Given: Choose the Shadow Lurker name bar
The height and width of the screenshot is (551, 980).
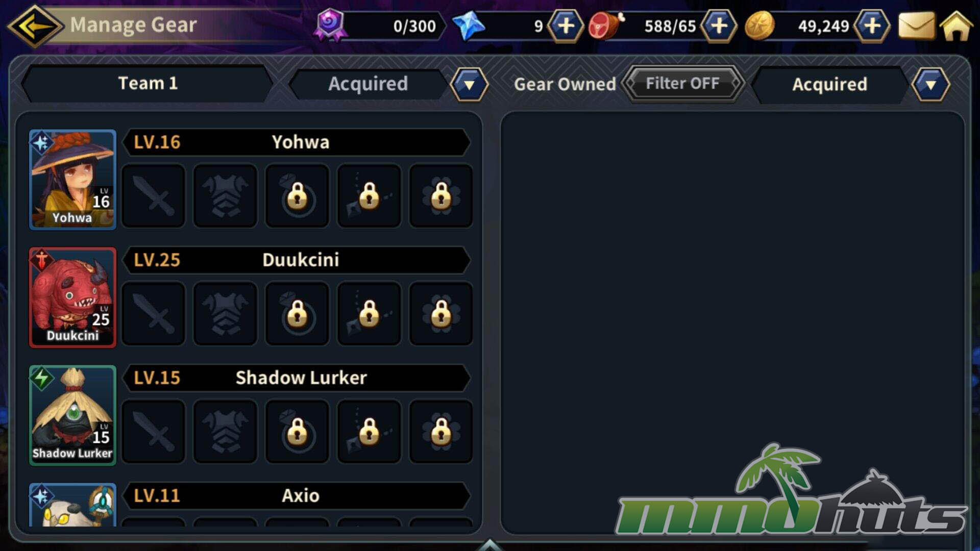Looking at the screenshot, I should [x=297, y=378].
